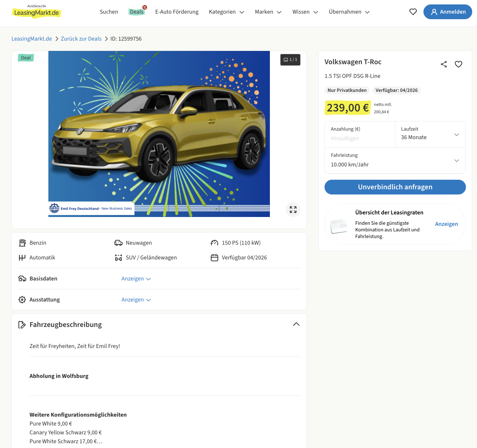Click Unverbindlich anfragen button
Image resolution: width=477 pixels, height=448 pixels.
395,187
